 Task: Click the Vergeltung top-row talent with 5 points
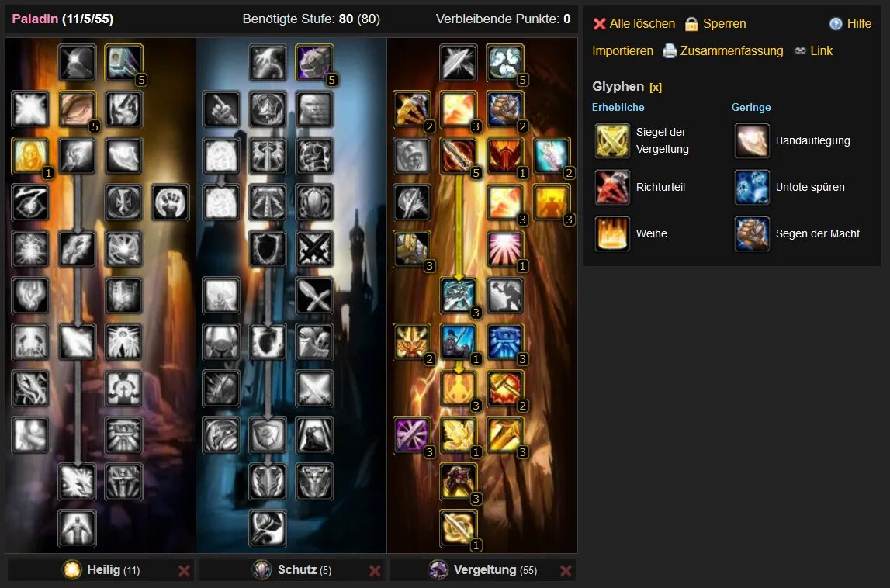505,62
